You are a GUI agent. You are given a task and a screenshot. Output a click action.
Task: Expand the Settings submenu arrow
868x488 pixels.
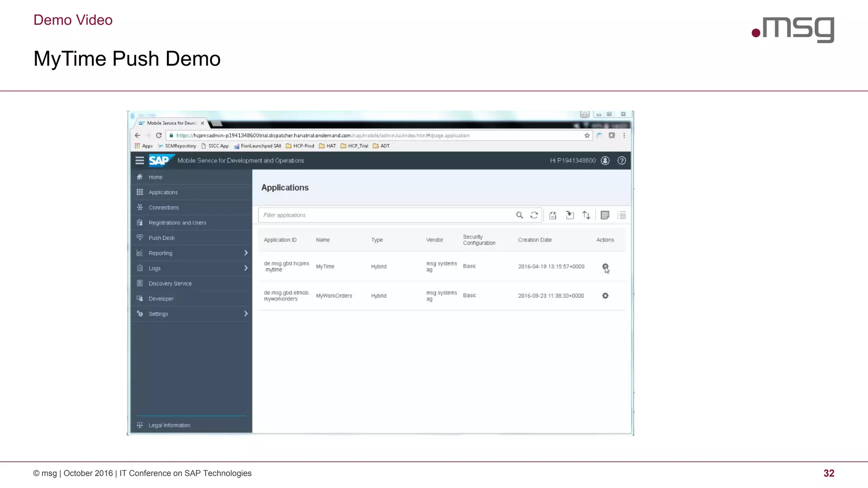coord(246,314)
